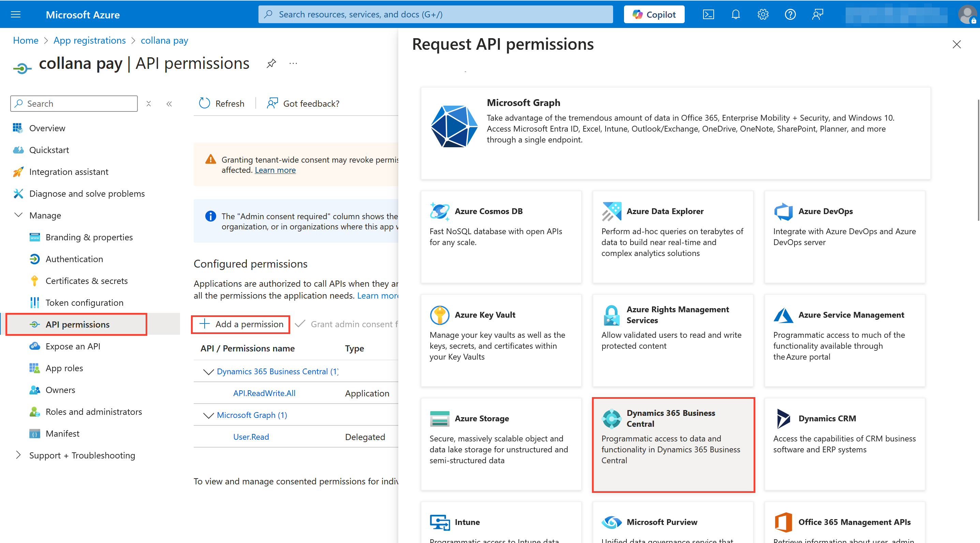Open Roles and administrators

pyautogui.click(x=93, y=412)
